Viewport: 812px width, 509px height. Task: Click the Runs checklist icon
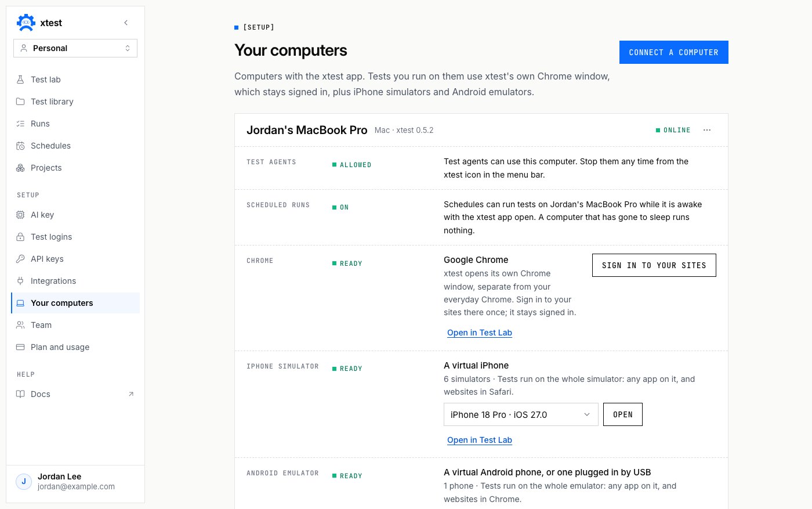[20, 124]
